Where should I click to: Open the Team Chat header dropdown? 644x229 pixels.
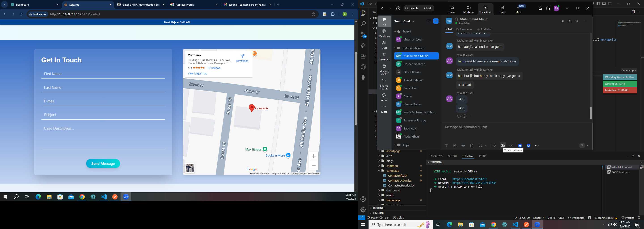[413, 21]
